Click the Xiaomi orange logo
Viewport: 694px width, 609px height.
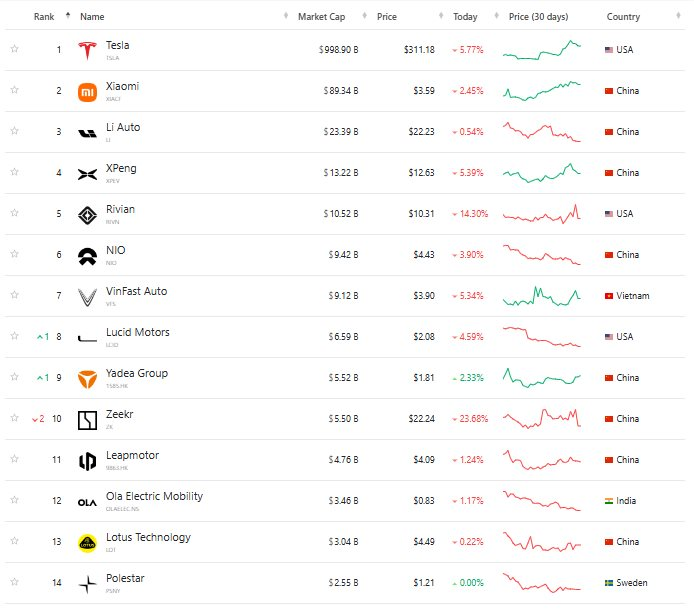[88, 92]
